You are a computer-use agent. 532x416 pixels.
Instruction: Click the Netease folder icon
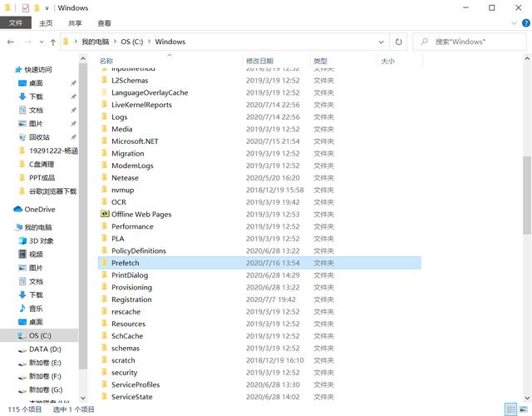coord(105,177)
